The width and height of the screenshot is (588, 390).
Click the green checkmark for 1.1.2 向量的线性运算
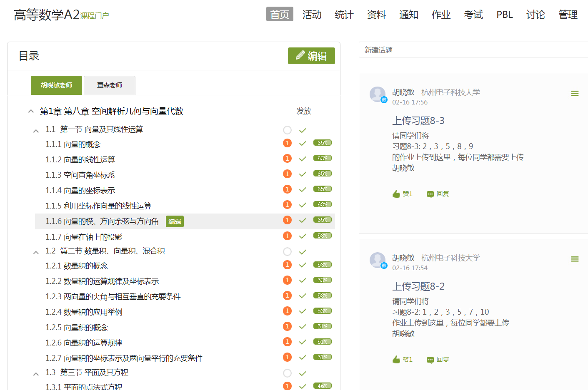click(x=303, y=159)
